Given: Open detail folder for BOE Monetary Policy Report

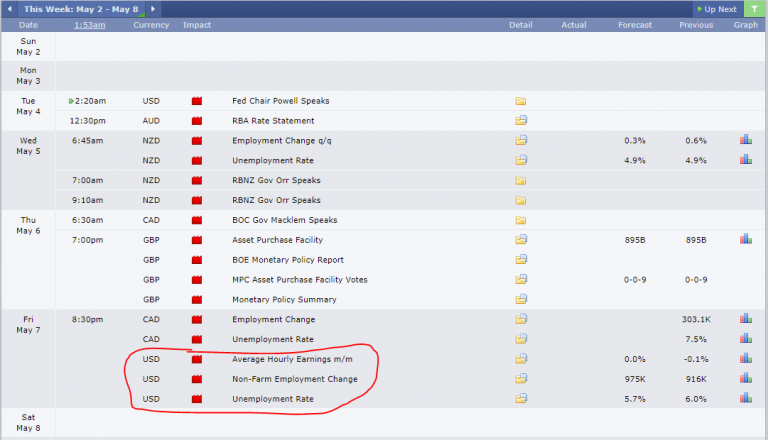Looking at the screenshot, I should click(520, 260).
